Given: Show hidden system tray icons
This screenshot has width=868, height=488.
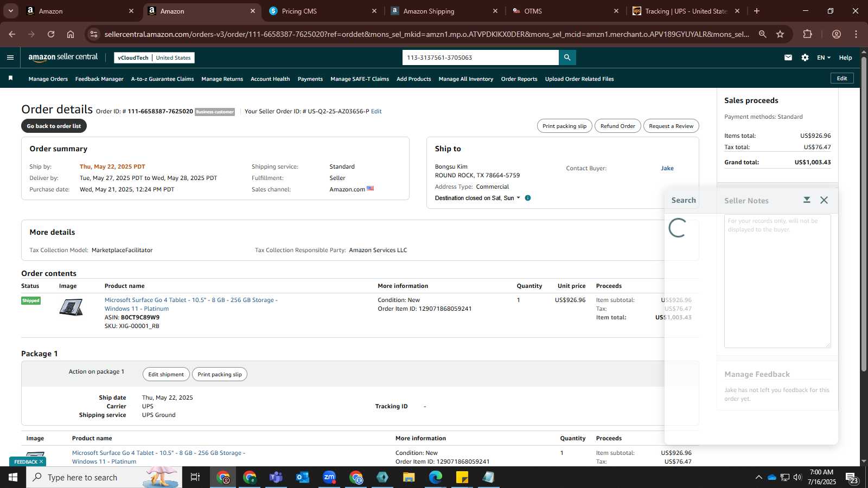Looking at the screenshot, I should 758,477.
